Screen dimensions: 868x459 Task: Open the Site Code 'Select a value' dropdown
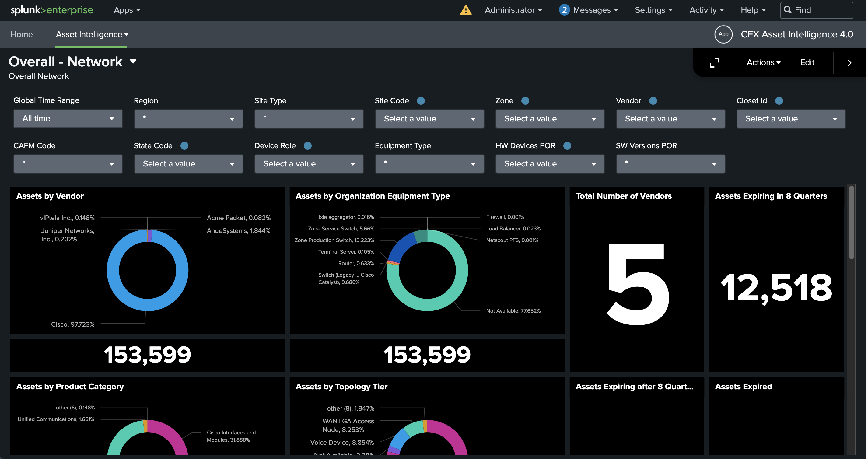[x=429, y=119]
